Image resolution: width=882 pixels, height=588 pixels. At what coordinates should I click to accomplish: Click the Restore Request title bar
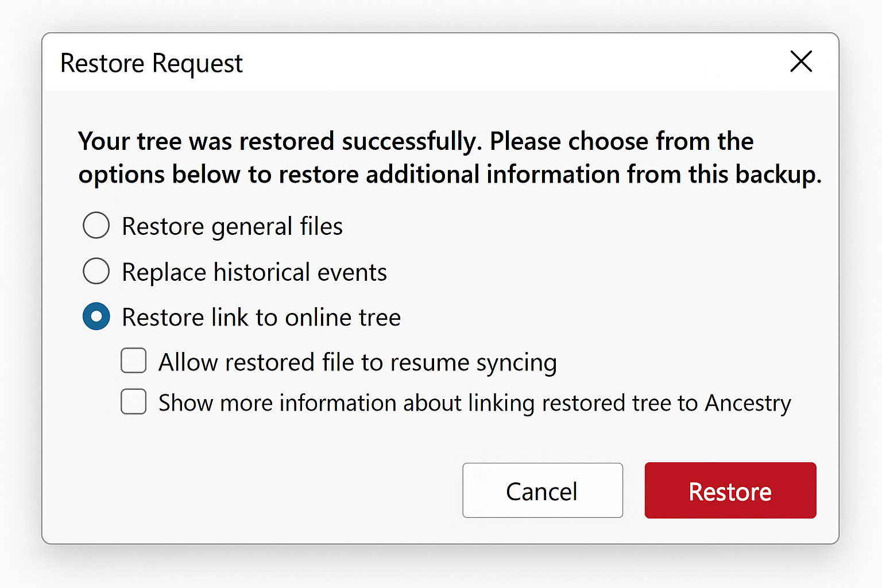point(151,63)
